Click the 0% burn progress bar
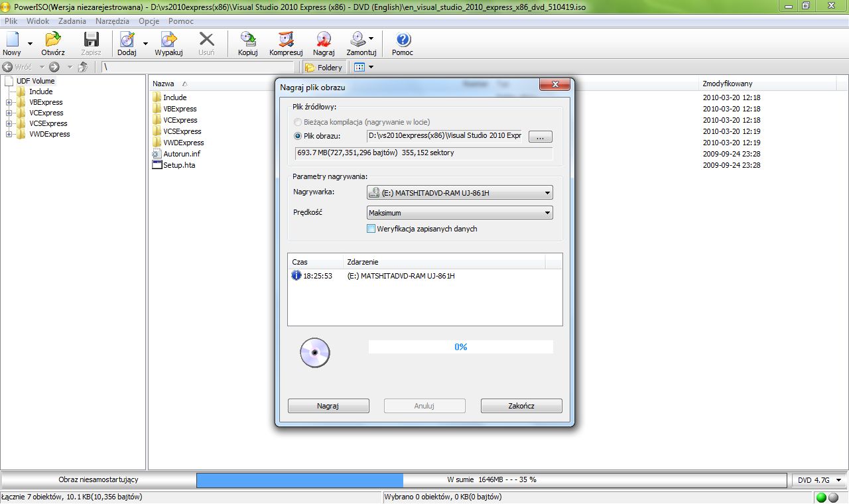This screenshot has width=849, height=504. click(460, 347)
